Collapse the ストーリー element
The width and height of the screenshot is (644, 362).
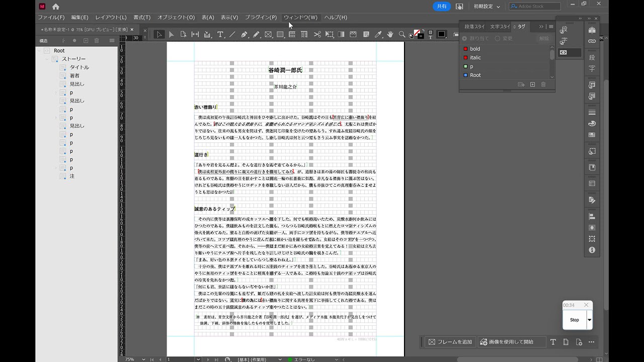click(47, 59)
